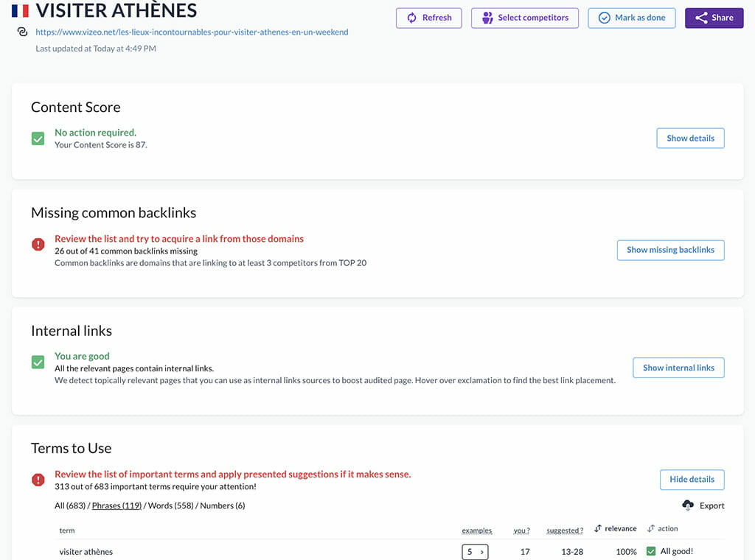Image resolution: width=755 pixels, height=560 pixels.
Task: Click the examples column header
Action: 476,531
